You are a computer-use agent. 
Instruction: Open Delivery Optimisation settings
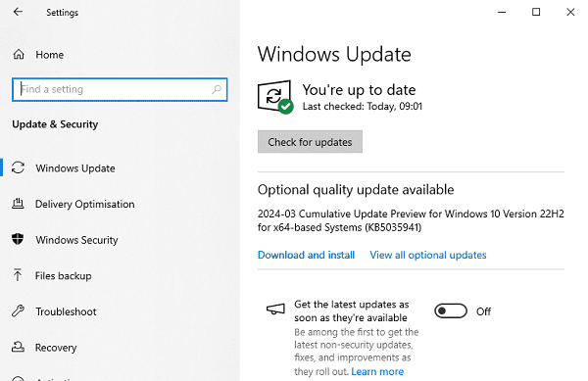(x=84, y=204)
